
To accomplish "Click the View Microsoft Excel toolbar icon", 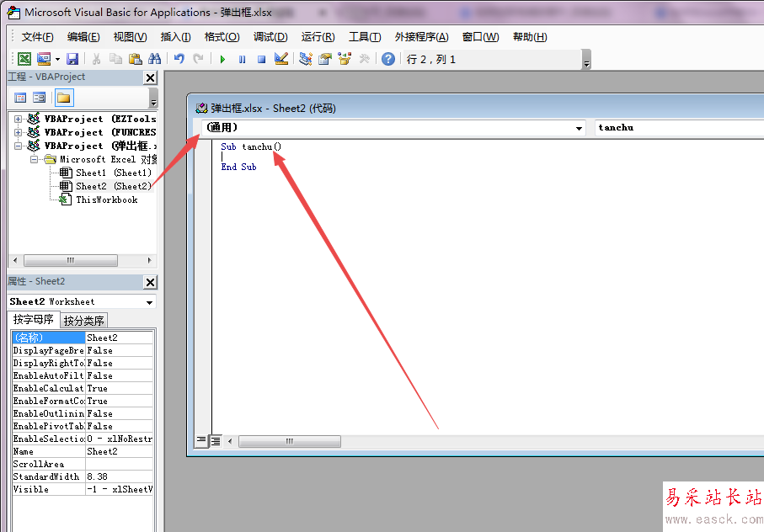I will click(x=24, y=59).
